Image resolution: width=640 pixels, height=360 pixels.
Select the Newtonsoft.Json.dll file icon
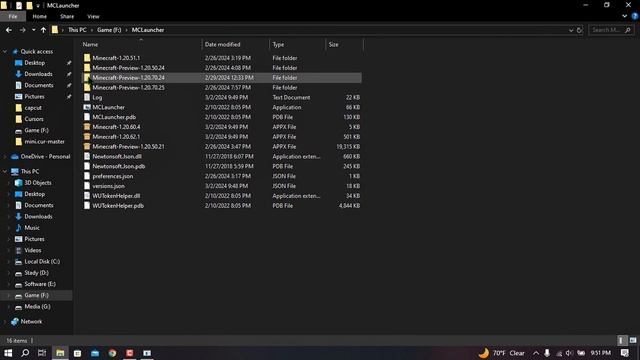click(87, 156)
